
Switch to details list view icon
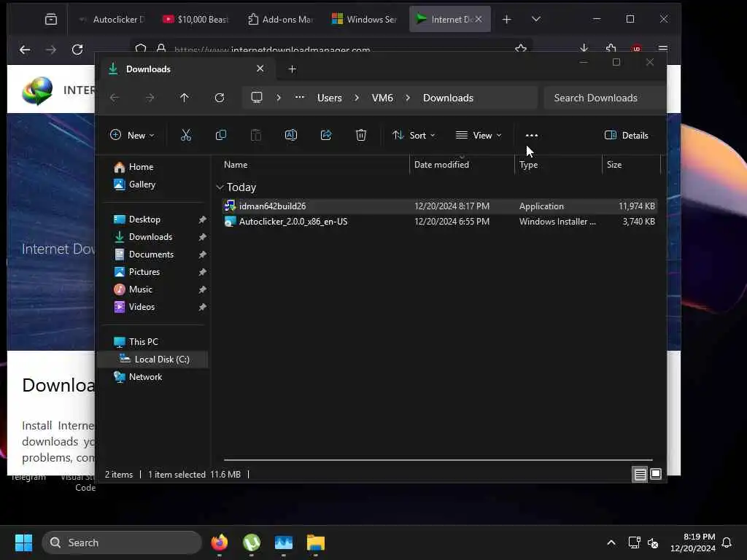[640, 474]
